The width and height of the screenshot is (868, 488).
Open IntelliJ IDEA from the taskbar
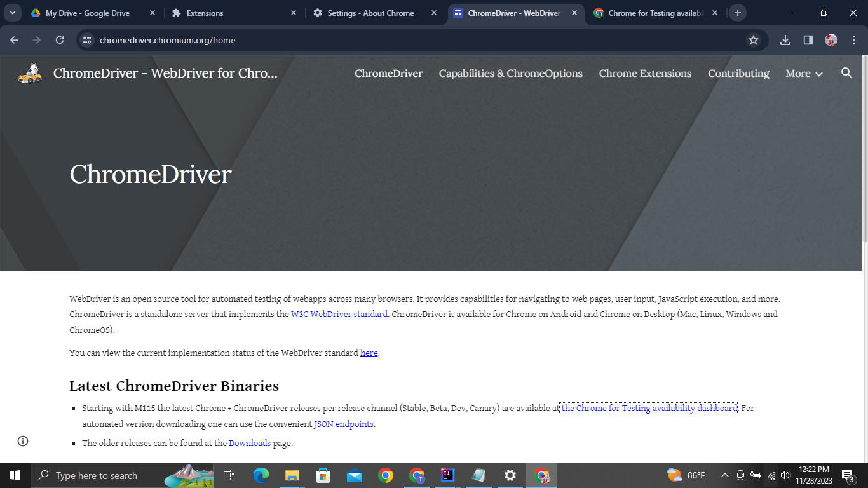[x=447, y=475]
